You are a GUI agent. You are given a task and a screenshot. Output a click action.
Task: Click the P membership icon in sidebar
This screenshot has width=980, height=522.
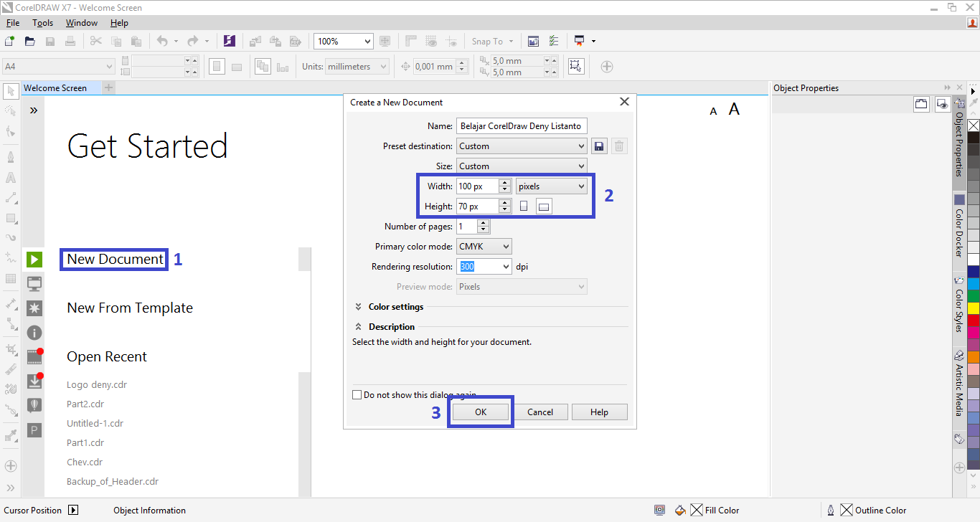(34, 430)
